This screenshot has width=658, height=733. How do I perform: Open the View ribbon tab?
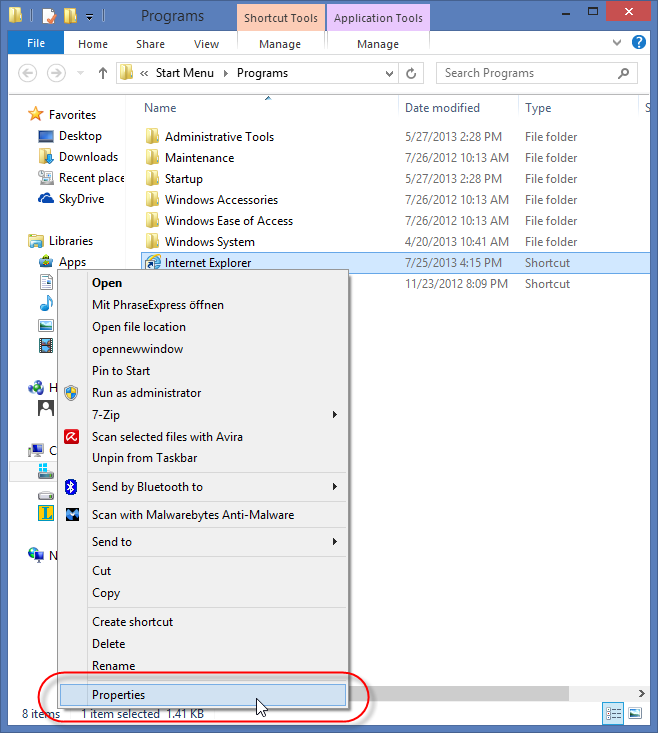point(206,44)
